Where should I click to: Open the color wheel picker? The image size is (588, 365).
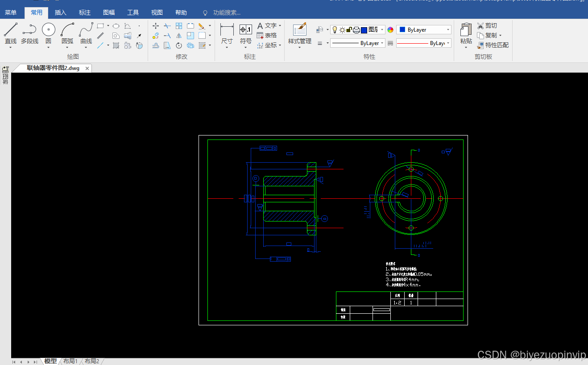click(390, 30)
